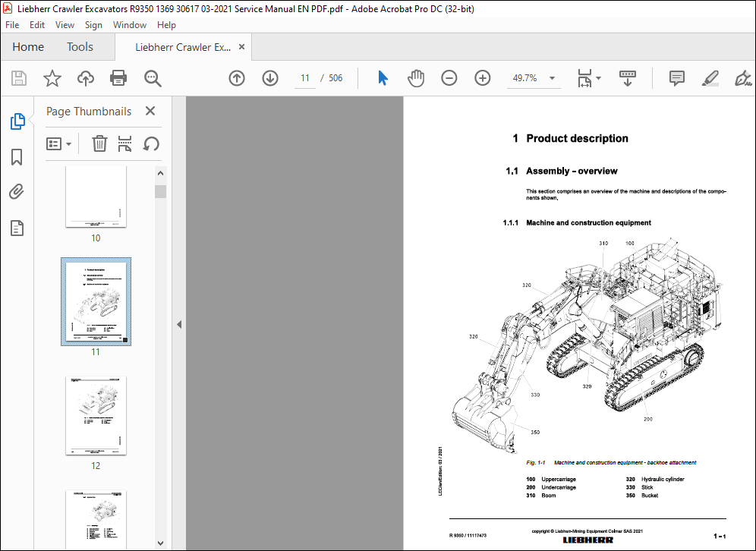This screenshot has width=756, height=551.
Task: Open the File menu
Action: (12, 25)
